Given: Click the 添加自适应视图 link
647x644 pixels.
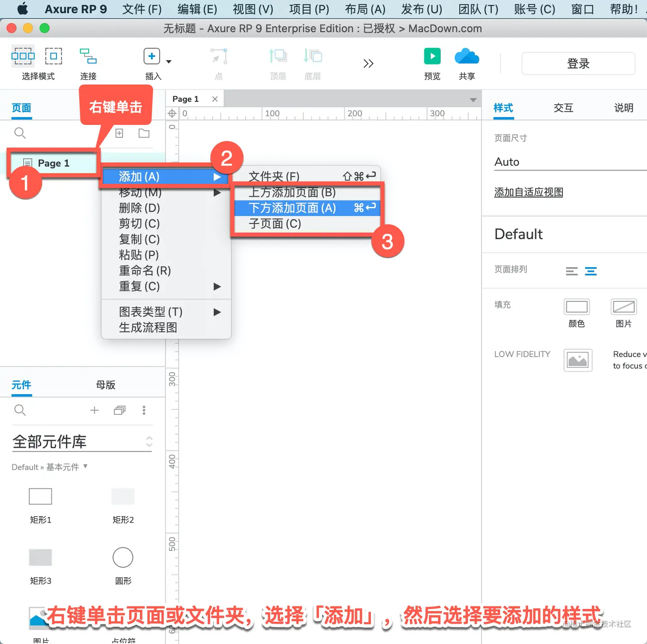Looking at the screenshot, I should (x=528, y=192).
